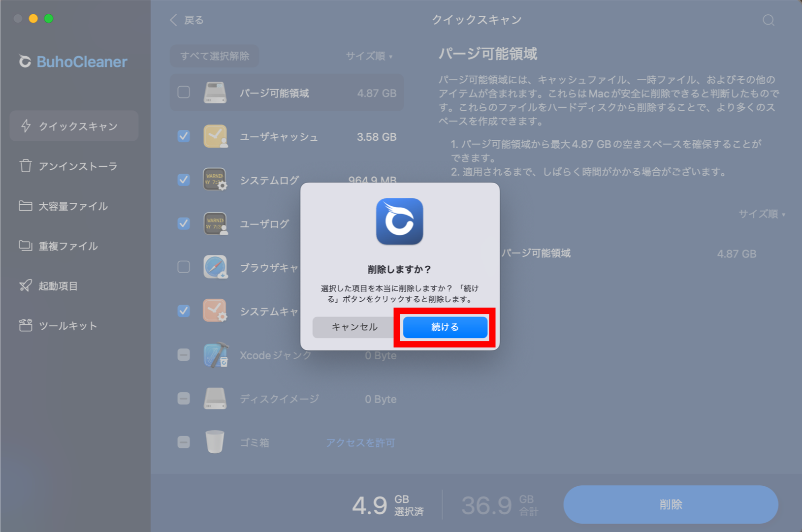This screenshot has width=802, height=532.
Task: Click the 0 Byte value for Xcodeジャンク
Action: point(381,355)
